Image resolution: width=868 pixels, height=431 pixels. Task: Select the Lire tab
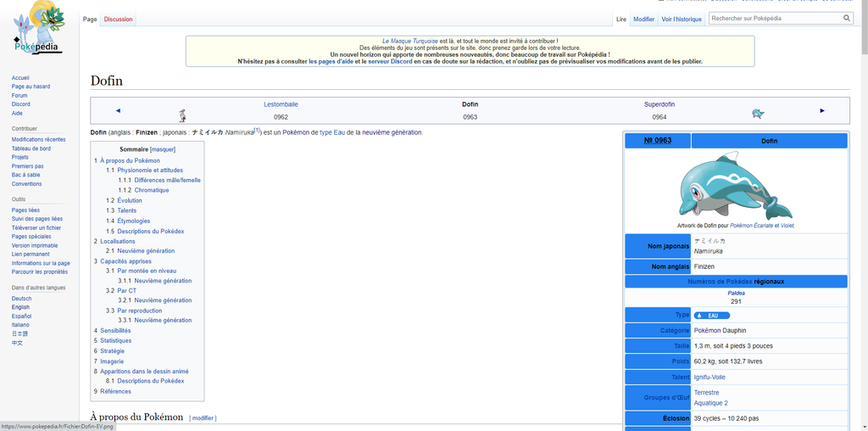click(x=621, y=20)
